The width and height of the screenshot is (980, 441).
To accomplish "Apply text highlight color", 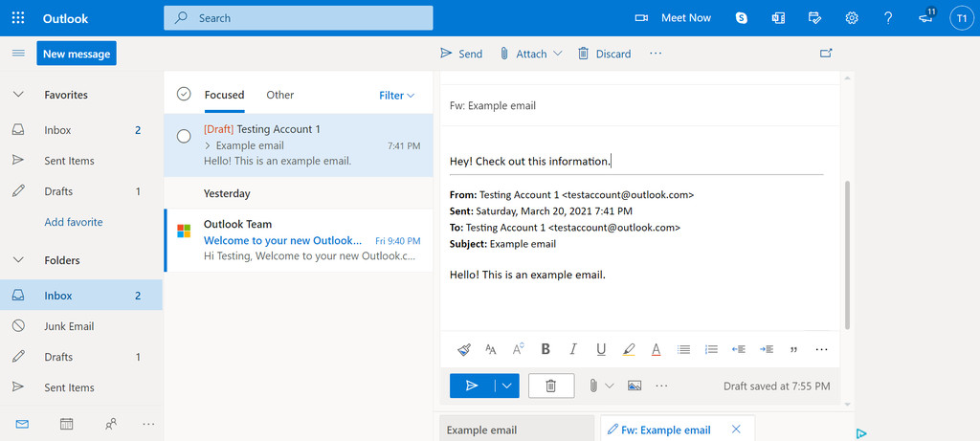I will pos(629,349).
